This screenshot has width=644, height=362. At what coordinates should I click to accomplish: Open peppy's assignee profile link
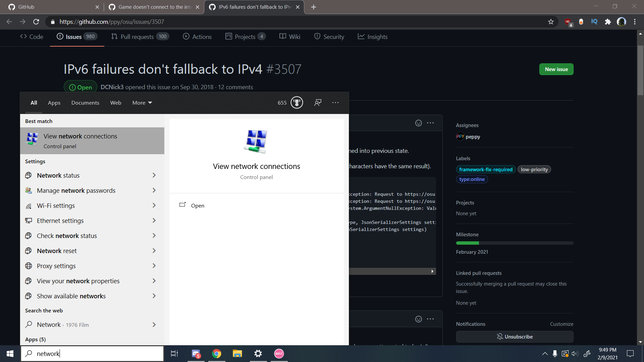point(468,136)
